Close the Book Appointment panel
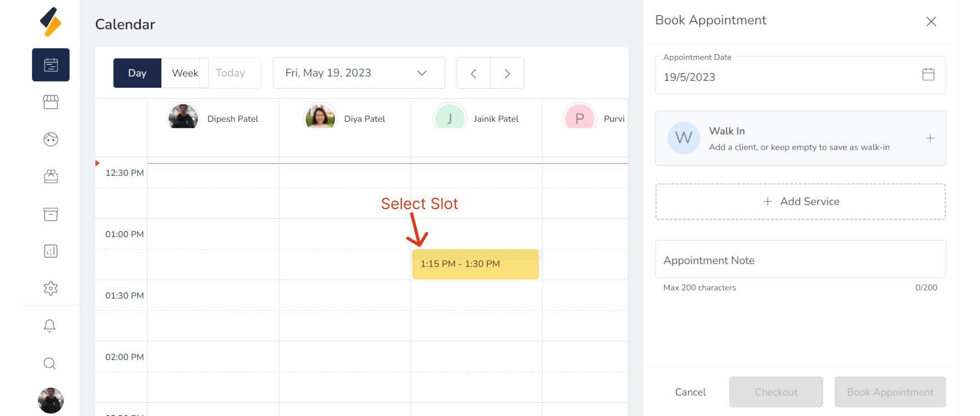The height and width of the screenshot is (416, 980). pyautogui.click(x=931, y=21)
